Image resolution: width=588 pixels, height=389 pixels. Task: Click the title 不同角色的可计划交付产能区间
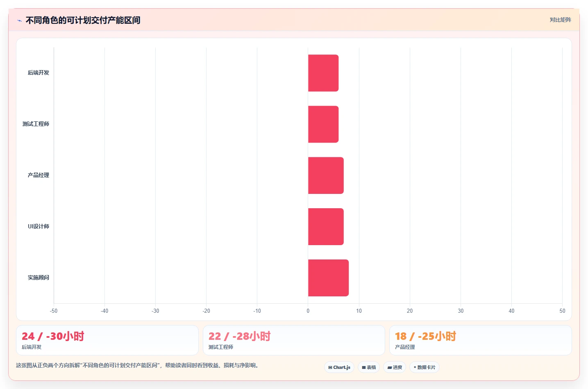[x=83, y=20]
